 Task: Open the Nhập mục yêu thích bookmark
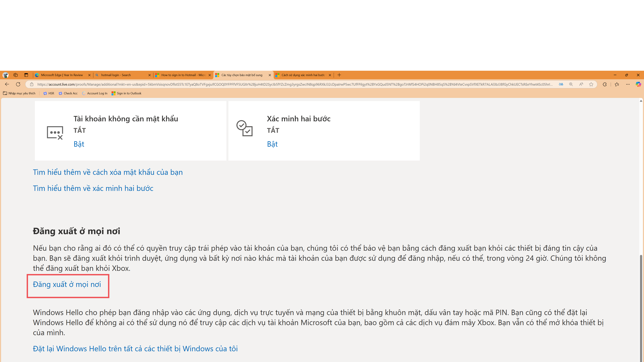coord(19,93)
